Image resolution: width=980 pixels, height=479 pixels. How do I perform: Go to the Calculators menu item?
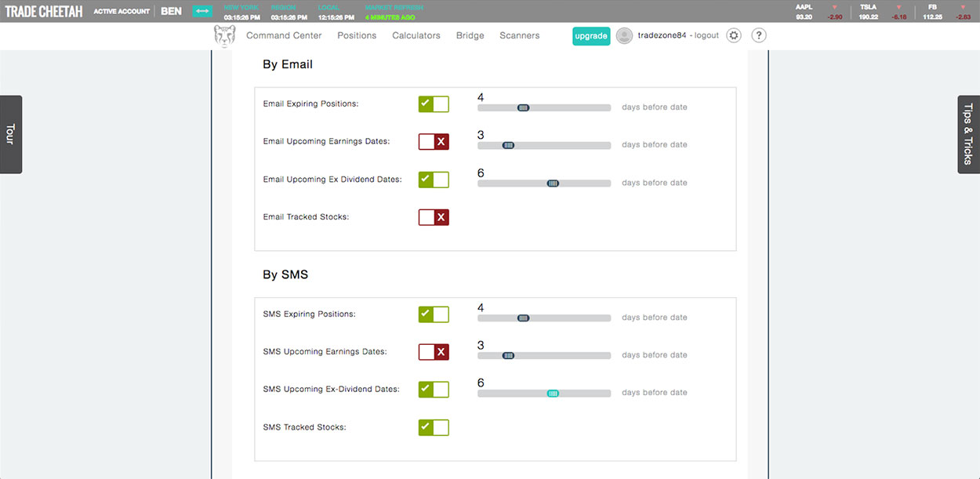coord(416,35)
